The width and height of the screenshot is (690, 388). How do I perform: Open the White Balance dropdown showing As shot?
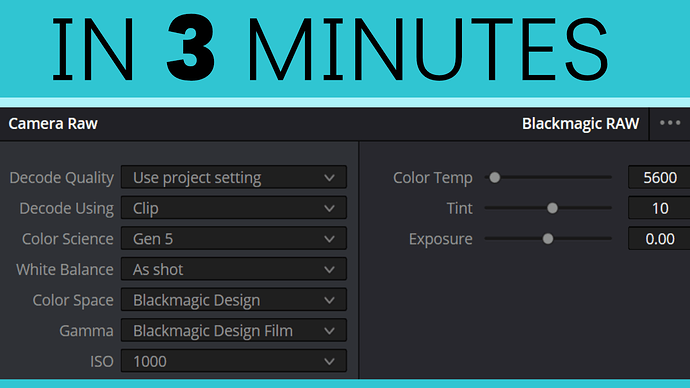(234, 269)
